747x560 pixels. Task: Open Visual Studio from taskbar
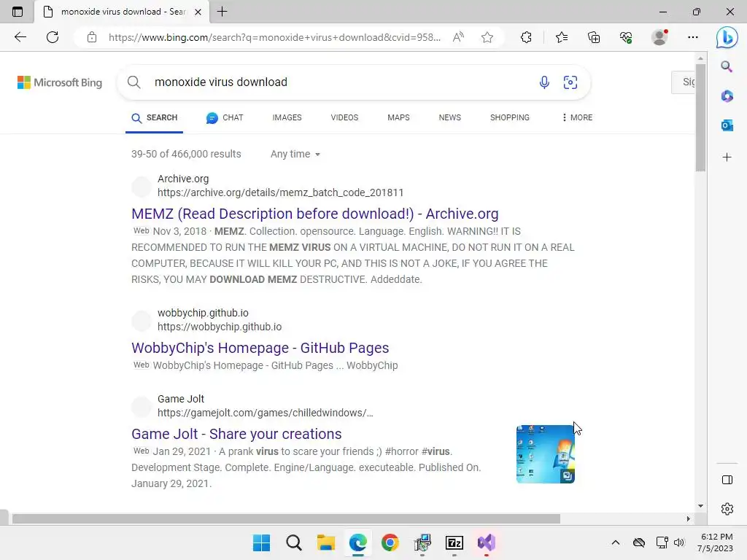(x=487, y=542)
